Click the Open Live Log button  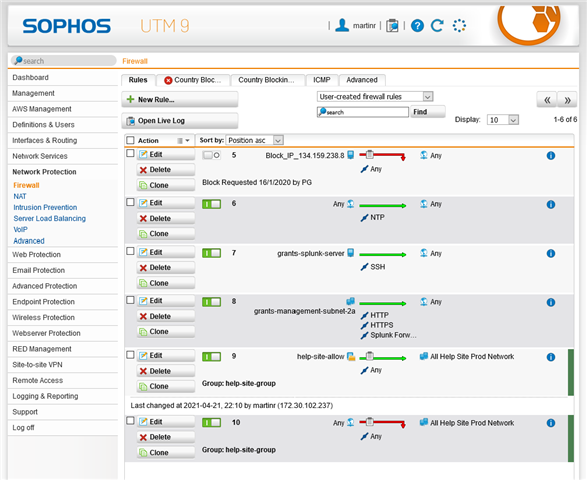[x=180, y=121]
